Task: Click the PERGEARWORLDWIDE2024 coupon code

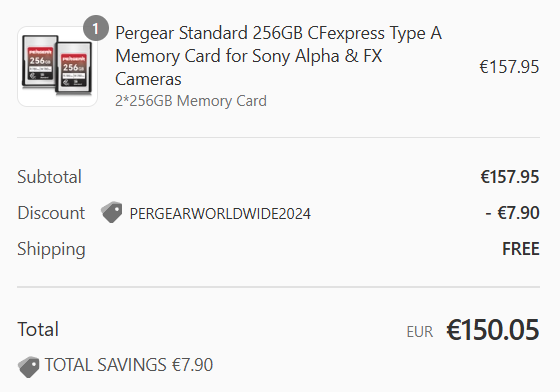Action: (x=220, y=214)
